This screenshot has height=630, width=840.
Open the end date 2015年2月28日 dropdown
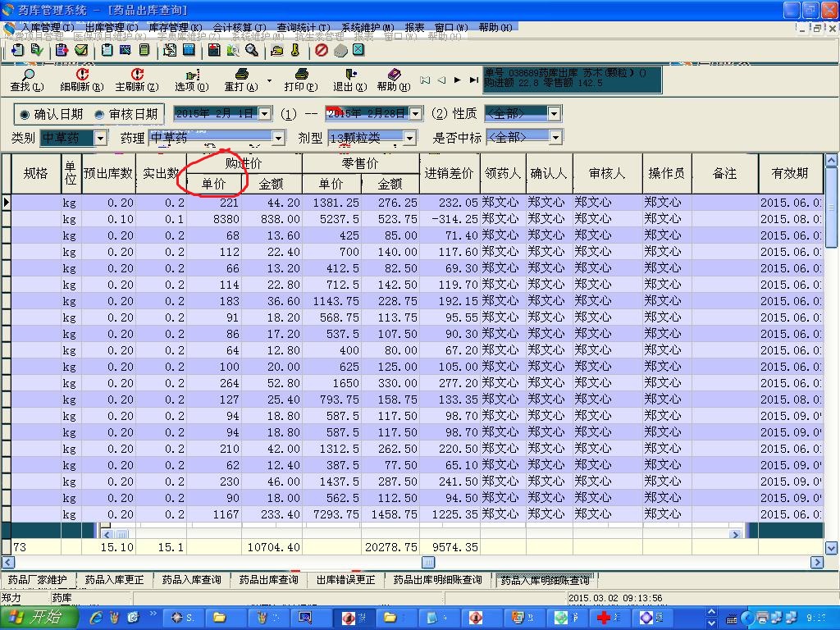(416, 113)
